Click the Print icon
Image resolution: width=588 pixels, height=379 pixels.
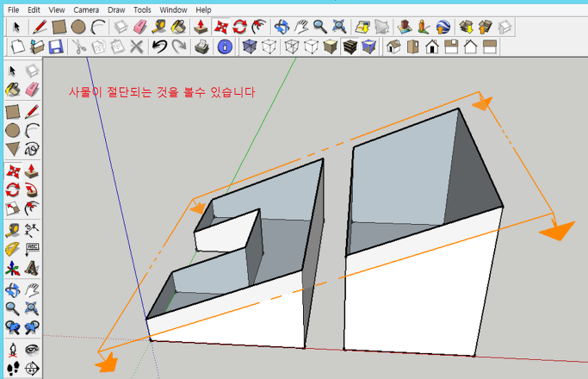[x=201, y=47]
